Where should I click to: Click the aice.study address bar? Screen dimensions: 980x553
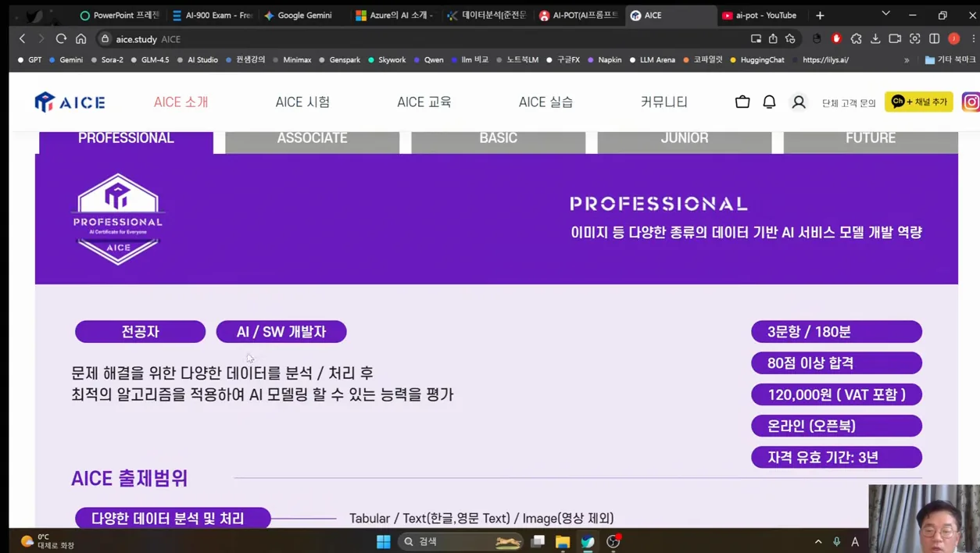tap(422, 38)
